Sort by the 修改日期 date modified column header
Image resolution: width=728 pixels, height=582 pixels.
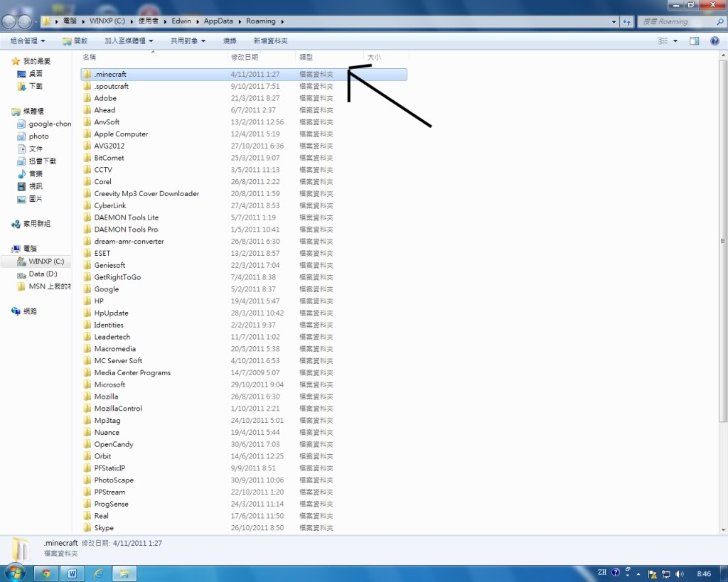pyautogui.click(x=245, y=57)
